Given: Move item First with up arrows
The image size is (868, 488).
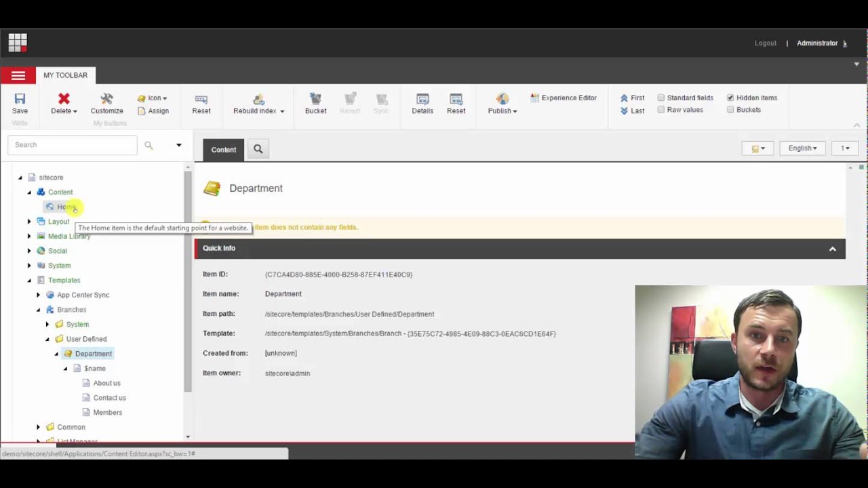Looking at the screenshot, I should (632, 98).
